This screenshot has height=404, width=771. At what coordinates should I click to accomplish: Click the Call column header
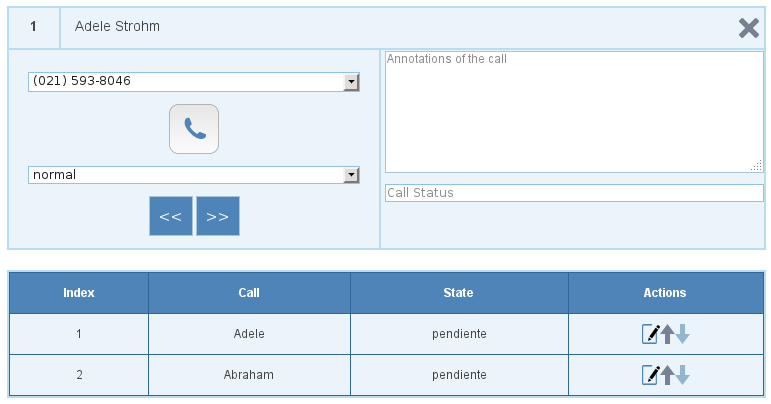pos(249,293)
